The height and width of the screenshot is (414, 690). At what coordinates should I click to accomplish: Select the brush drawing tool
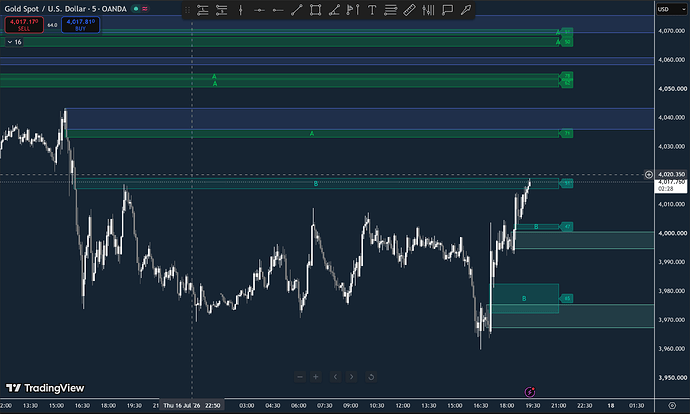coord(466,10)
